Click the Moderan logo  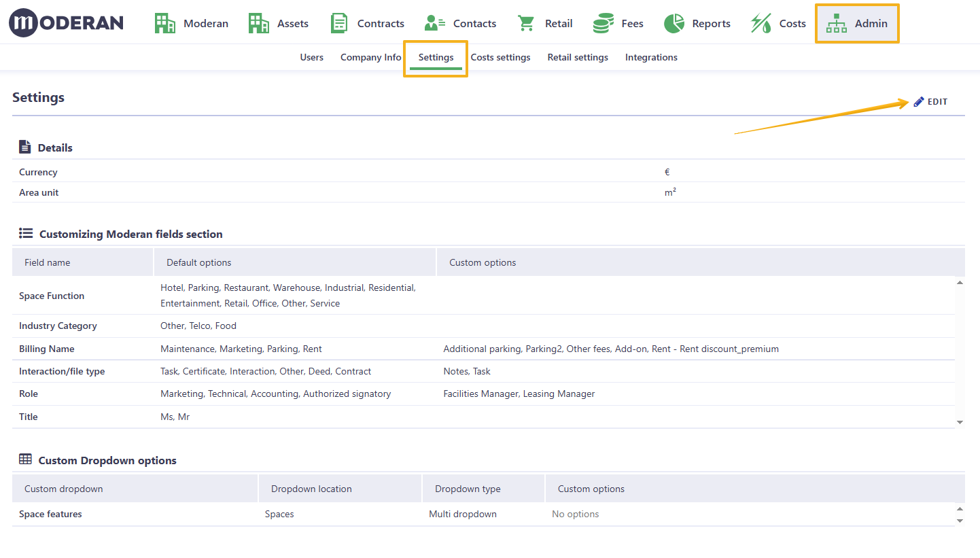66,23
